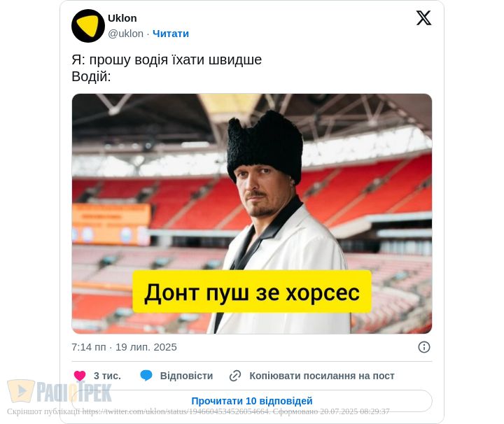Follow Uklon via the Читати link
504x424 pixels.
point(171,34)
